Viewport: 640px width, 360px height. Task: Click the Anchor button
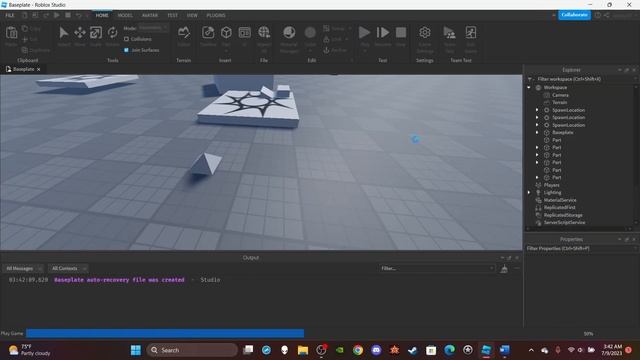[x=335, y=50]
